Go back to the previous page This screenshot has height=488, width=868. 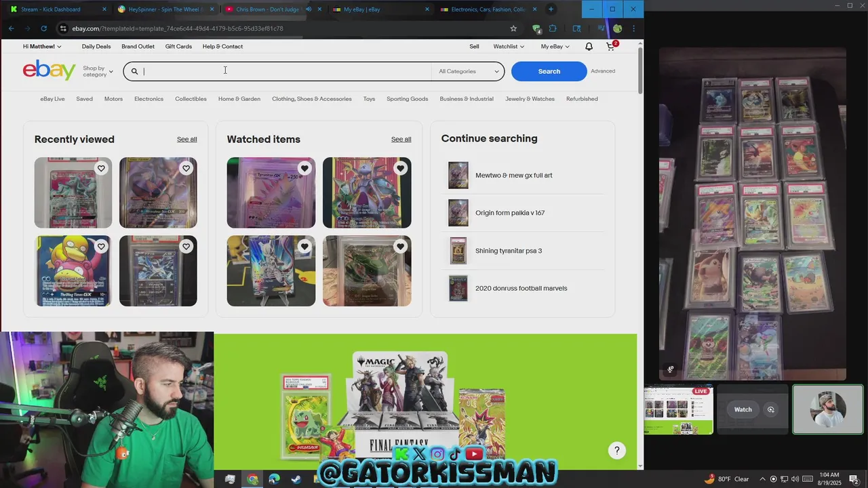(x=11, y=28)
